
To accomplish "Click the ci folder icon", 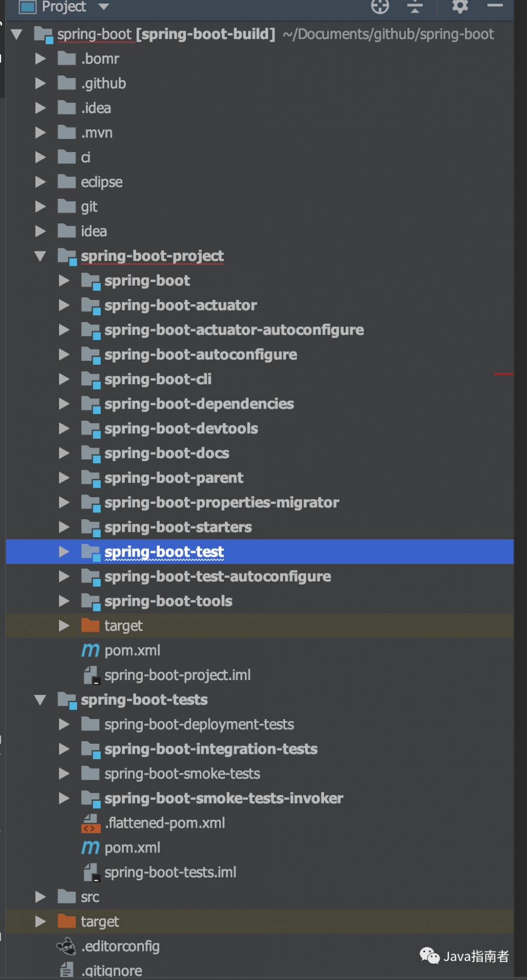I will tap(66, 157).
